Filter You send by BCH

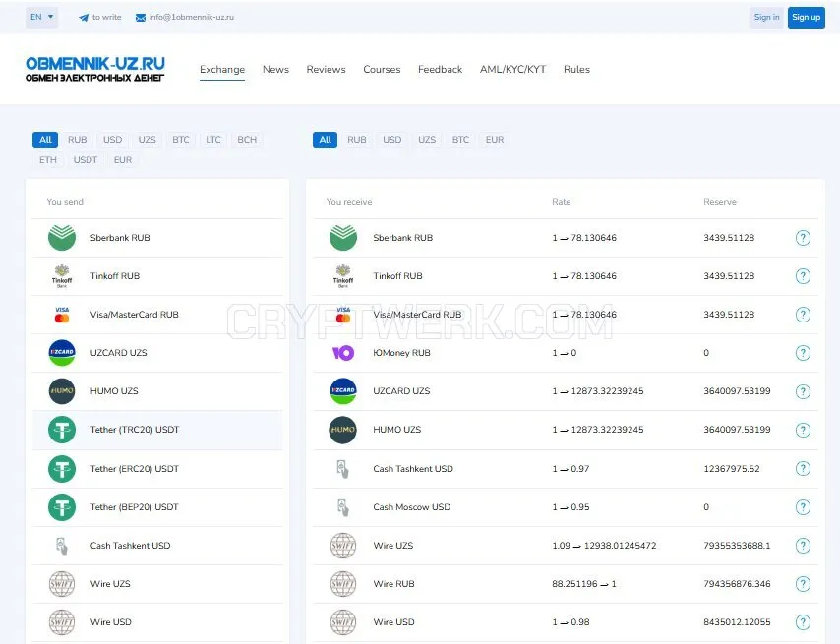[x=247, y=140]
